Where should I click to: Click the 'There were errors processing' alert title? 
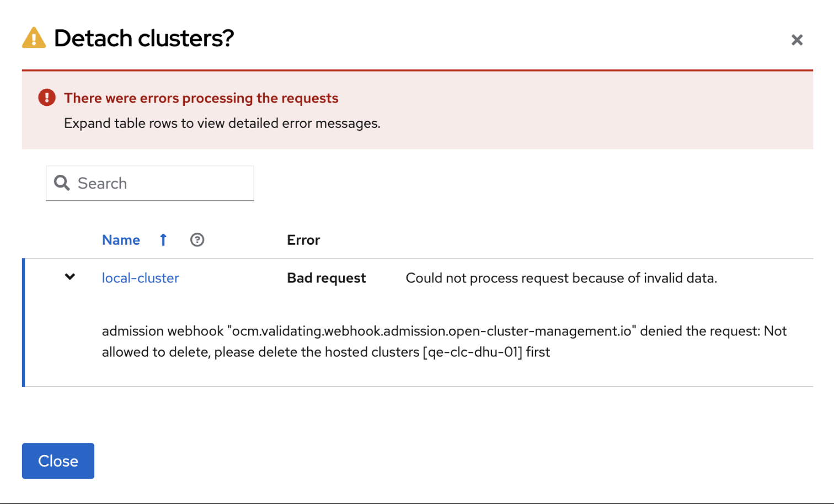point(201,98)
